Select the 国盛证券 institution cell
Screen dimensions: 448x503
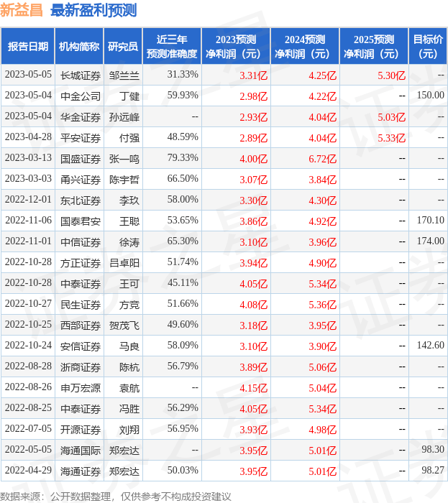(81, 159)
